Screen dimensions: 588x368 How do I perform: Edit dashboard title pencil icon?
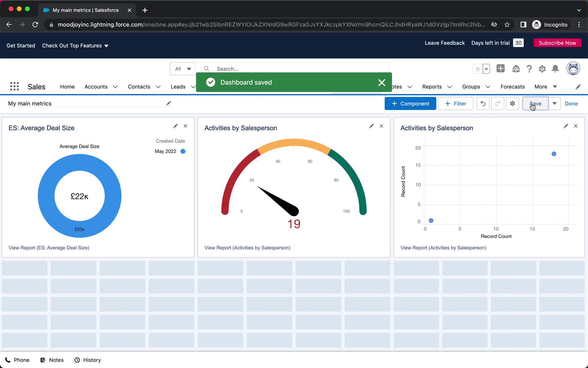pyautogui.click(x=168, y=103)
